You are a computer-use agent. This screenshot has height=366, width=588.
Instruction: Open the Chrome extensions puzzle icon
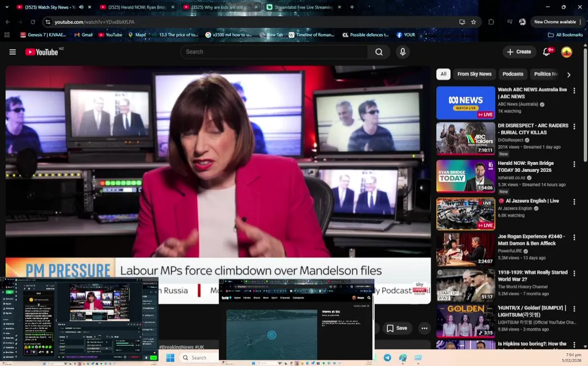[491, 22]
